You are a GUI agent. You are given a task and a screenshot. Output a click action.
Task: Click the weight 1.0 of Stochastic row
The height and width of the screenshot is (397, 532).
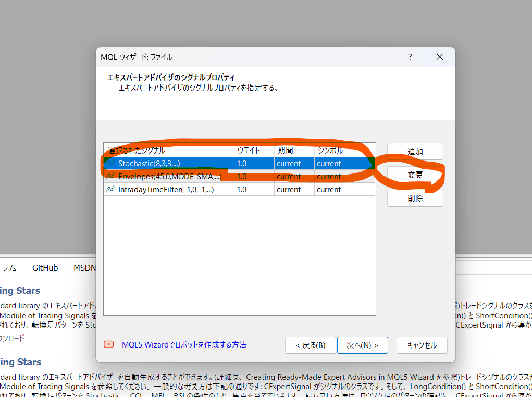coord(254,164)
